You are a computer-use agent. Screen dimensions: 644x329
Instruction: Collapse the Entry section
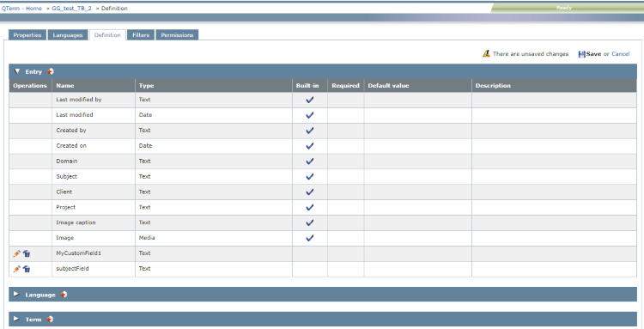(x=17, y=71)
